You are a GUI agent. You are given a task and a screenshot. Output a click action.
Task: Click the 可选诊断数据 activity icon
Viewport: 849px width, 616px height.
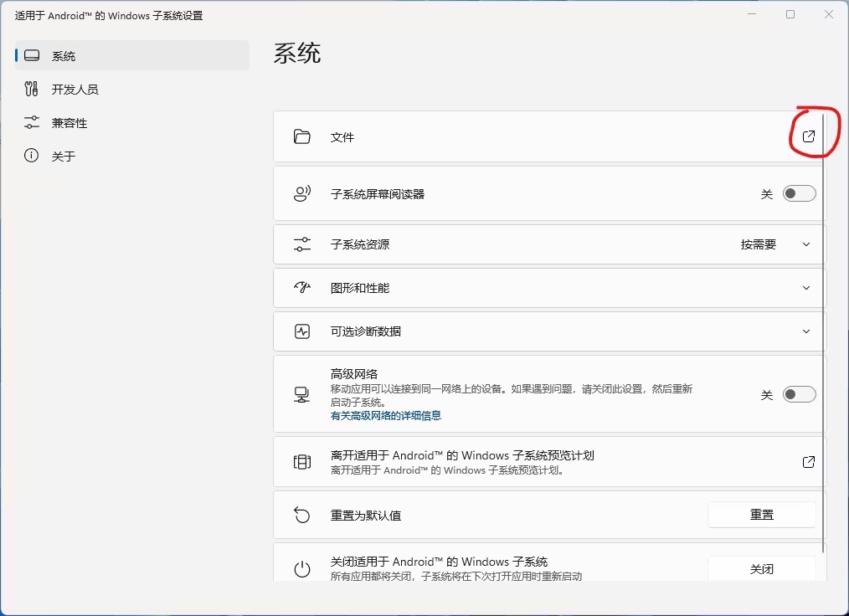(302, 331)
